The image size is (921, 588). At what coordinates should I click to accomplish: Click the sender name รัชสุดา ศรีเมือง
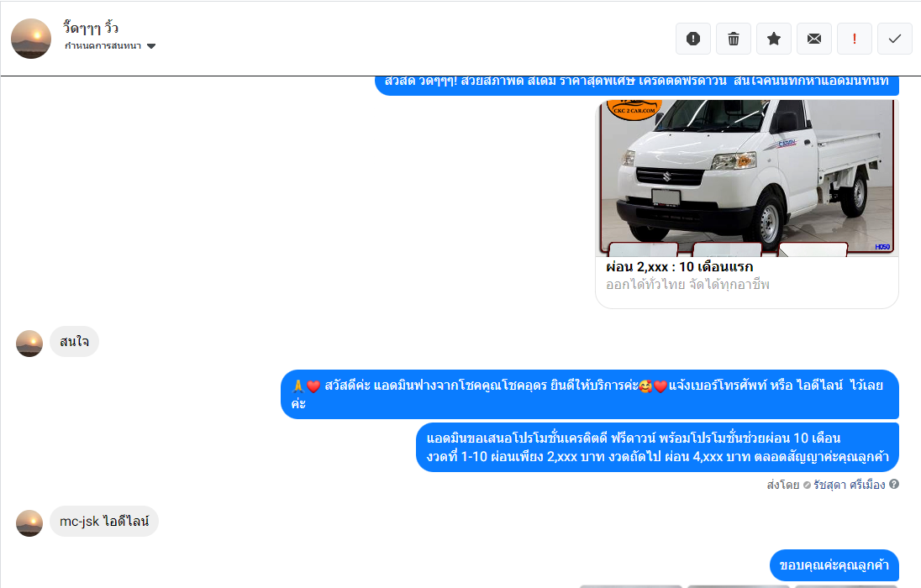click(849, 485)
